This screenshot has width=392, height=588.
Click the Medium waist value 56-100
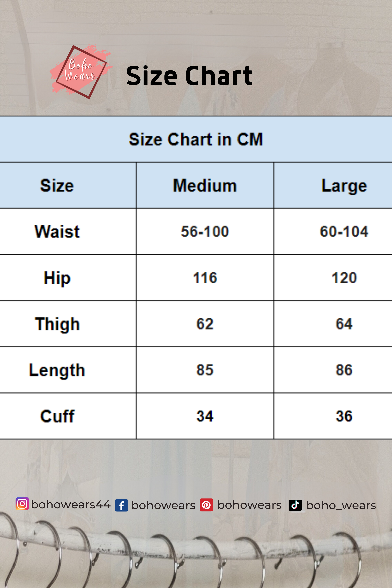205,231
